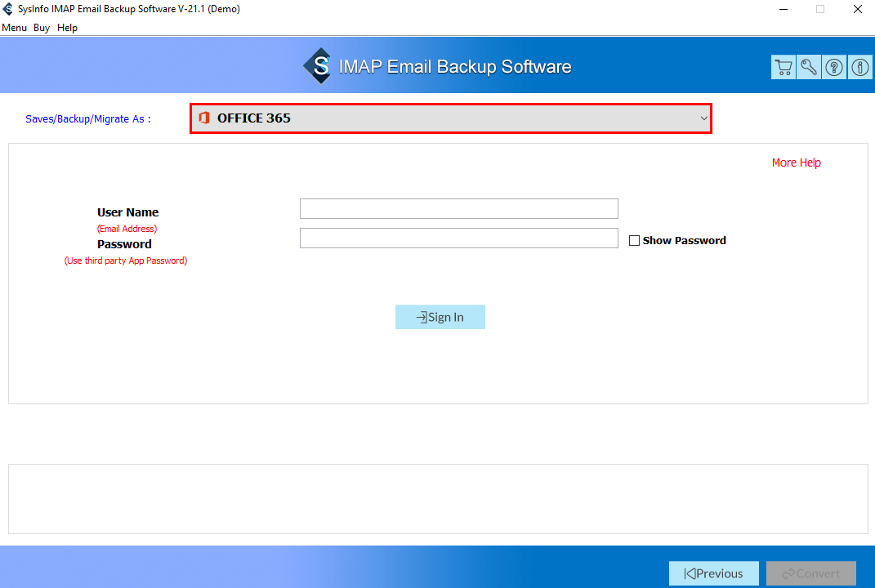The width and height of the screenshot is (875, 588).
Task: Open the key activation icon
Action: (x=809, y=68)
